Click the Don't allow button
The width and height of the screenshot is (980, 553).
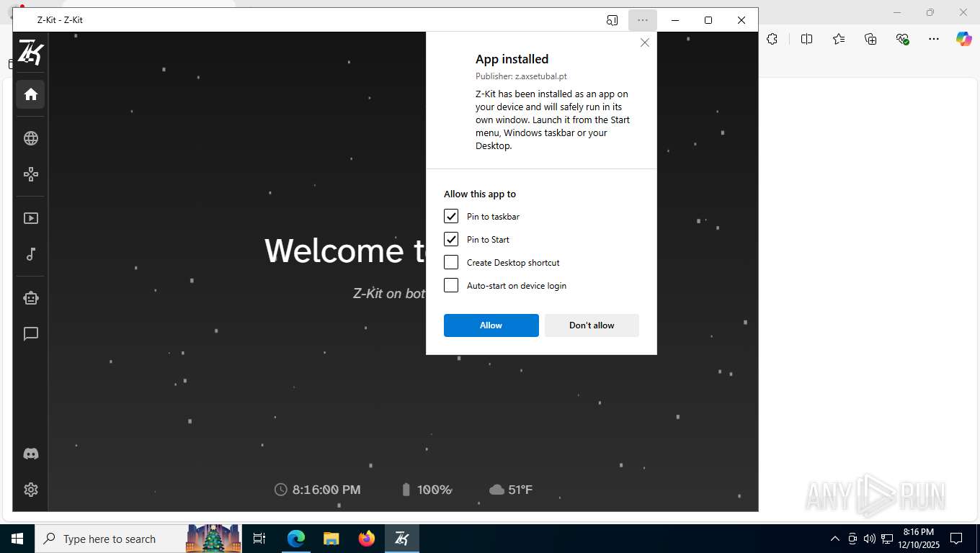tap(592, 325)
